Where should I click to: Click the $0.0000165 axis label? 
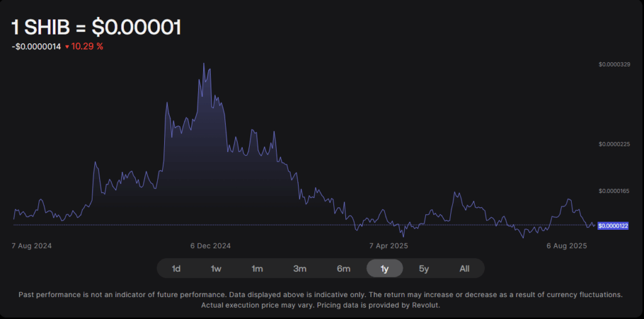pyautogui.click(x=614, y=191)
